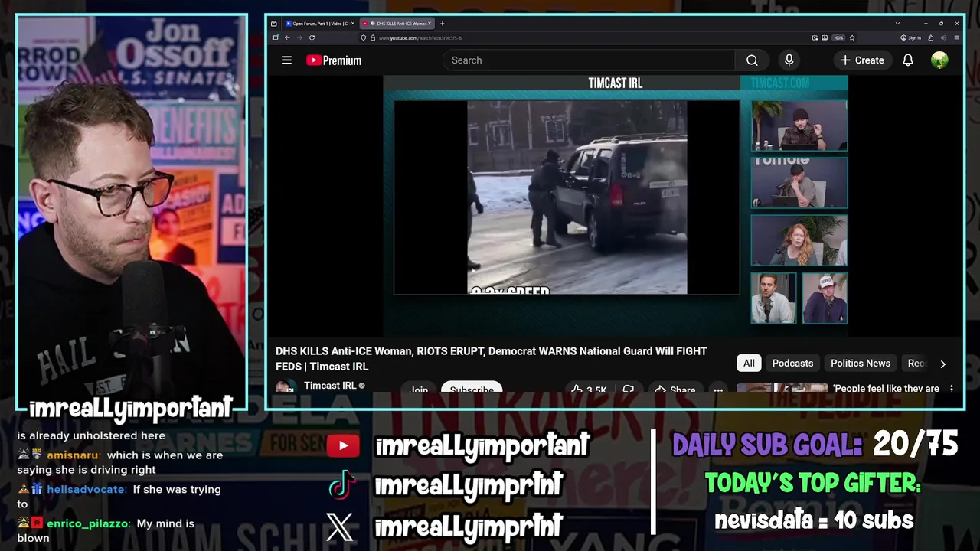
Task: Open the Timcast IRL channel link
Action: 330,385
